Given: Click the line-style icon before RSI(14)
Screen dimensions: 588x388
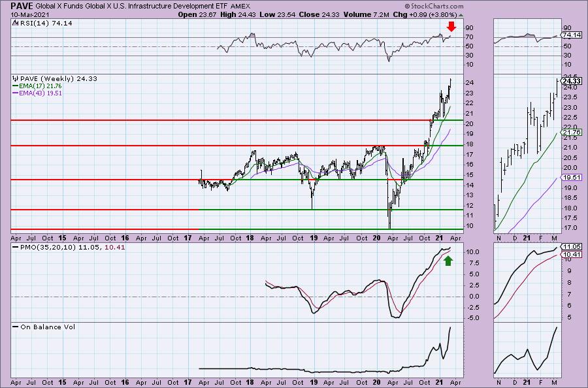Looking at the screenshot, I should pyautogui.click(x=16, y=23).
